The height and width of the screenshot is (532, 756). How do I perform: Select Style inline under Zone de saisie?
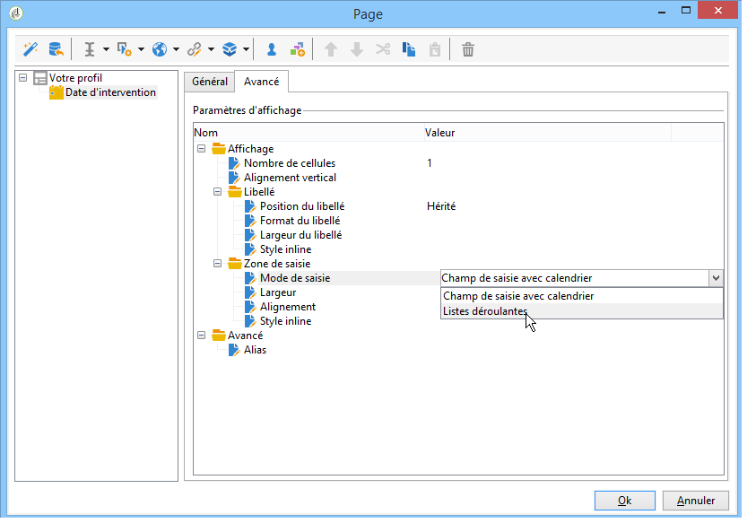pos(285,321)
